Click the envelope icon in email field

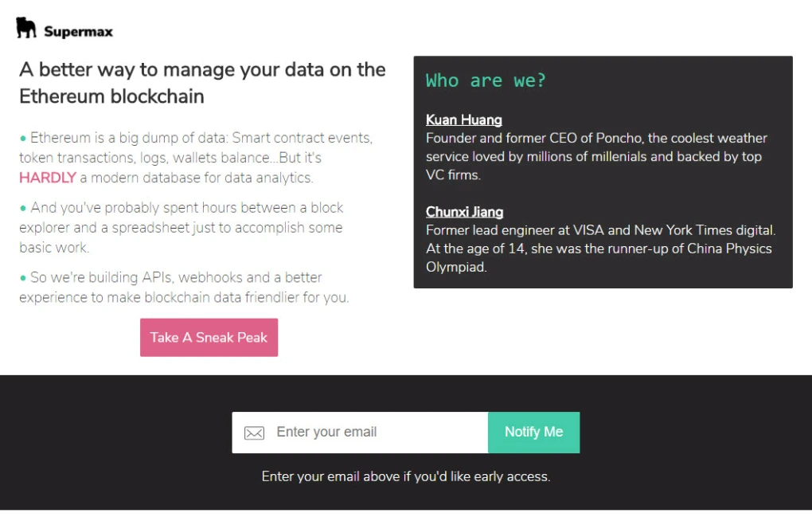(254, 433)
